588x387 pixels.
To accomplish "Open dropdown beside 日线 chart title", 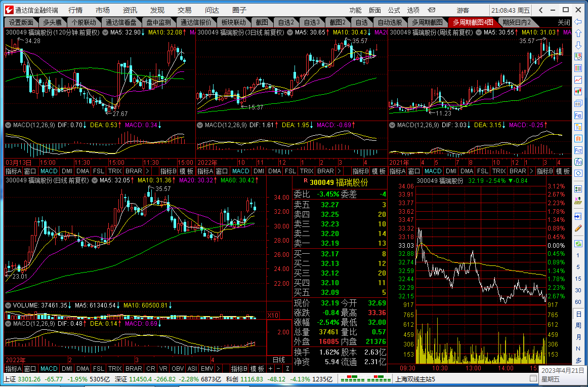I will (x=95, y=180).
